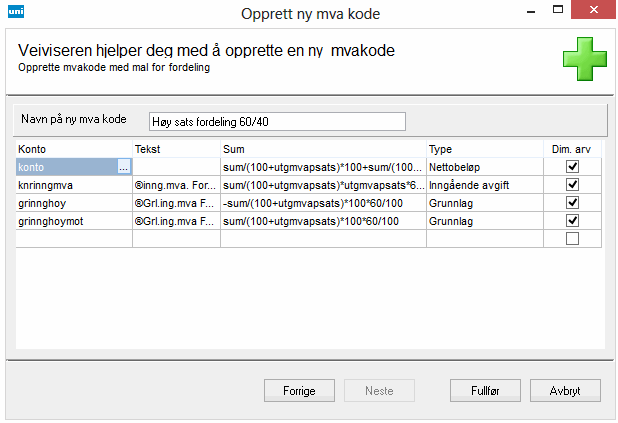The width and height of the screenshot is (618, 423).
Task: Select the grinnghoymot account cell
Action: pyautogui.click(x=74, y=220)
